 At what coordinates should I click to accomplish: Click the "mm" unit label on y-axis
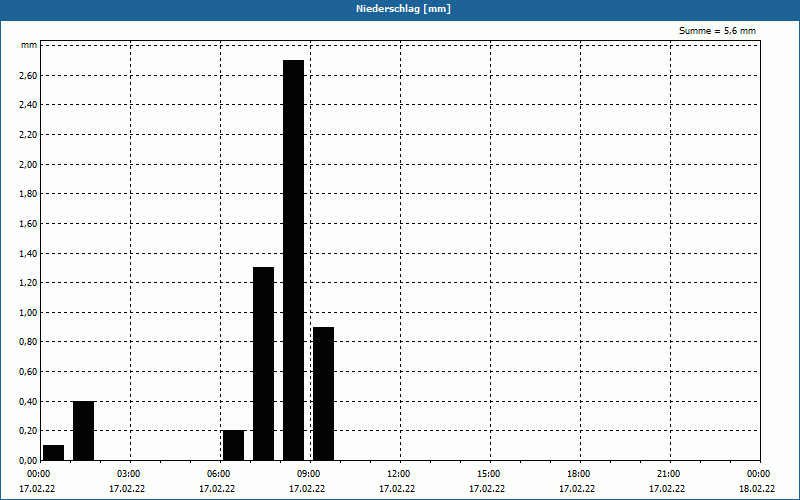pos(29,45)
